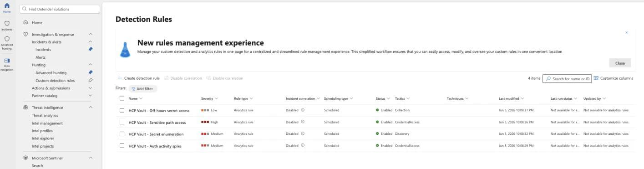Collapse the Microsoft Sentinel section
The height and width of the screenshot is (169, 644).
click(x=91, y=158)
